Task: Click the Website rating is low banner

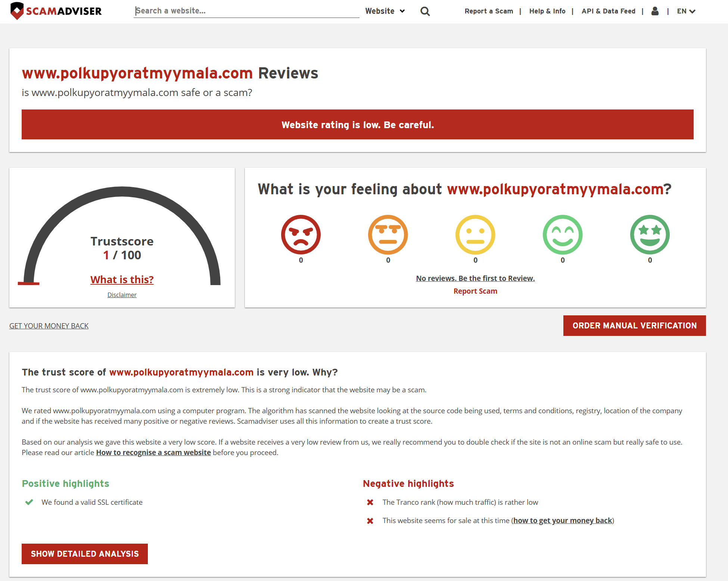Action: 358,124
